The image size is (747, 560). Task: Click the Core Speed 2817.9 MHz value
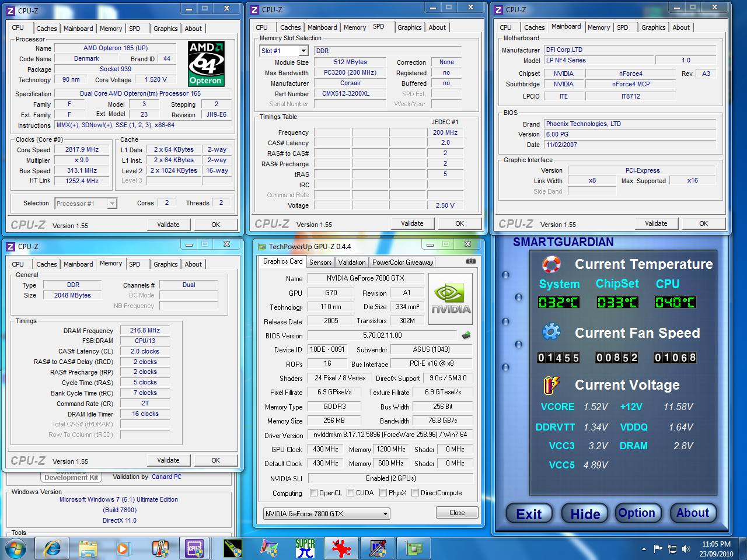(x=82, y=149)
